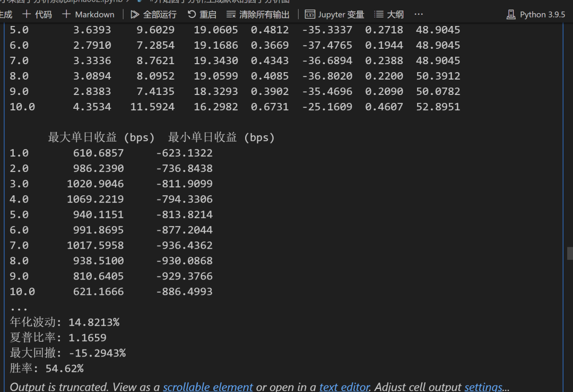Click the value 11.5924
This screenshot has width=573, height=392.
tap(152, 107)
